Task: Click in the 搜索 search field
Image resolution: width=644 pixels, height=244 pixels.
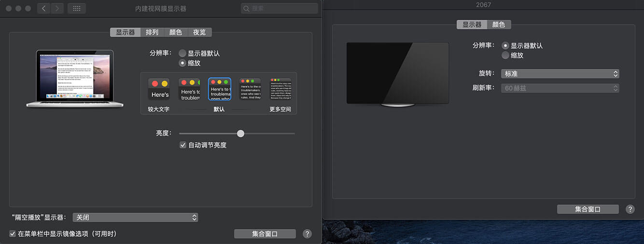Action: [x=280, y=8]
